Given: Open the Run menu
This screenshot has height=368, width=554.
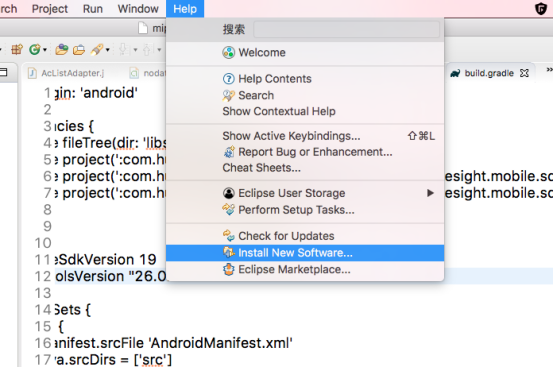Looking at the screenshot, I should pyautogui.click(x=93, y=8).
